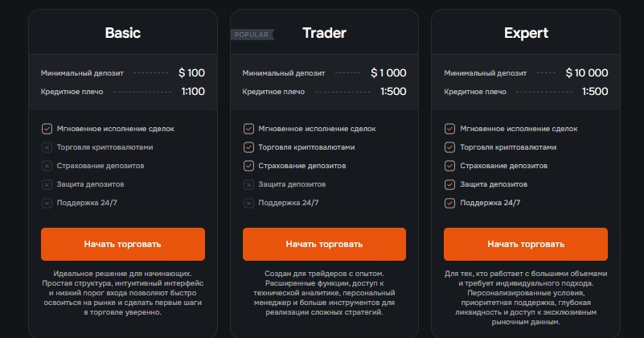Click the Expert plan's checked 24/7 support icon
Screen dimensions: 644x338
tap(449, 203)
